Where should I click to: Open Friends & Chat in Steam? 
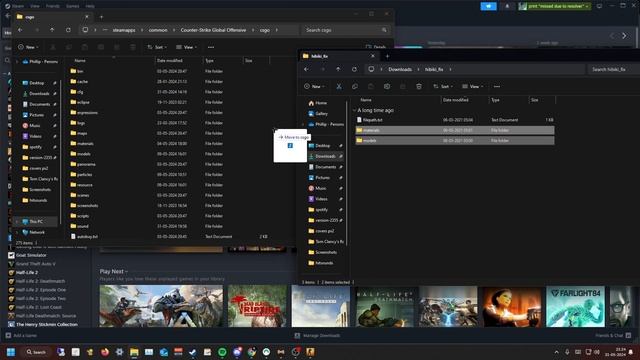click(x=613, y=336)
